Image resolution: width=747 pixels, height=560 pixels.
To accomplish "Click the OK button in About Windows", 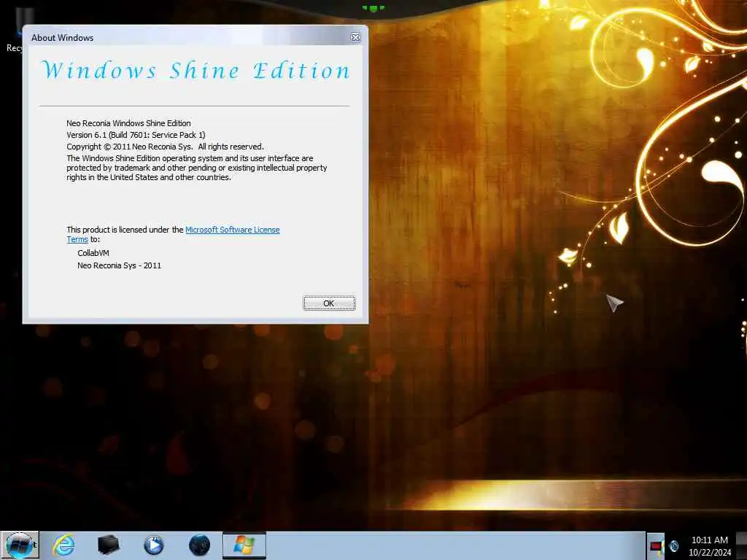I will pos(329,303).
